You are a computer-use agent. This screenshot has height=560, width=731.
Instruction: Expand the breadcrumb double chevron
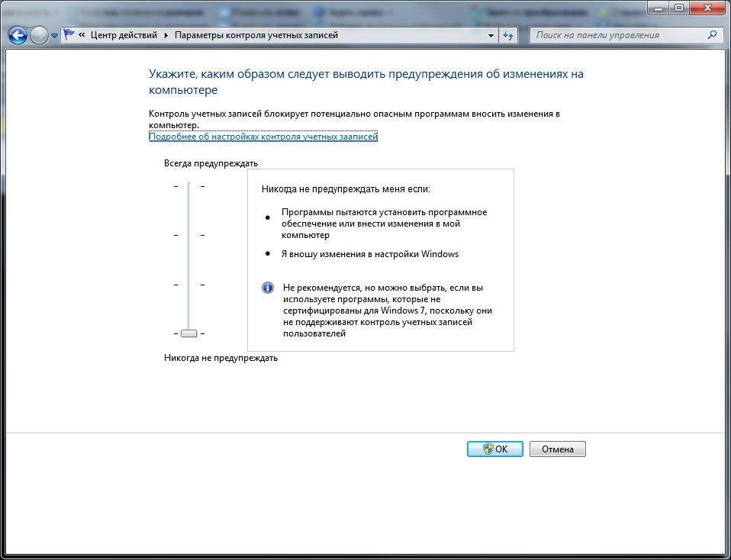pyautogui.click(x=82, y=35)
